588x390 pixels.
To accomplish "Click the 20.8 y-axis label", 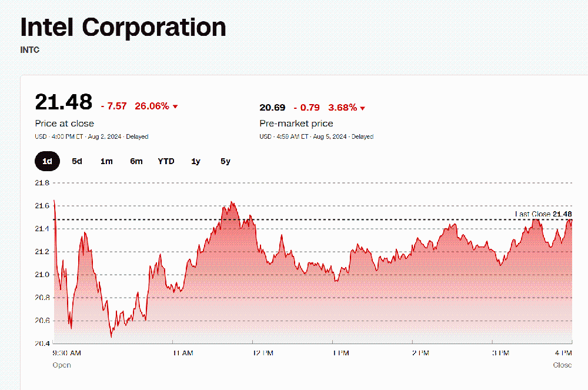I will (x=42, y=298).
